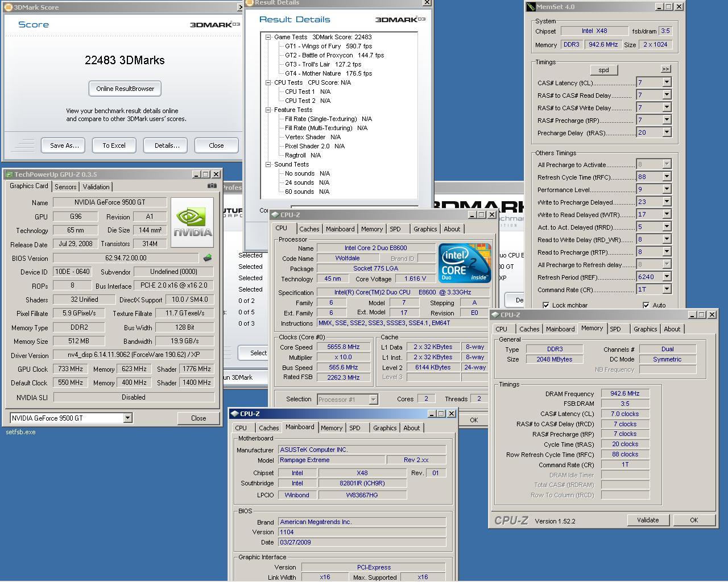Viewport: 728px width, 582px height.
Task: Select GT4 - Mother Nature result row
Action: coord(328,73)
